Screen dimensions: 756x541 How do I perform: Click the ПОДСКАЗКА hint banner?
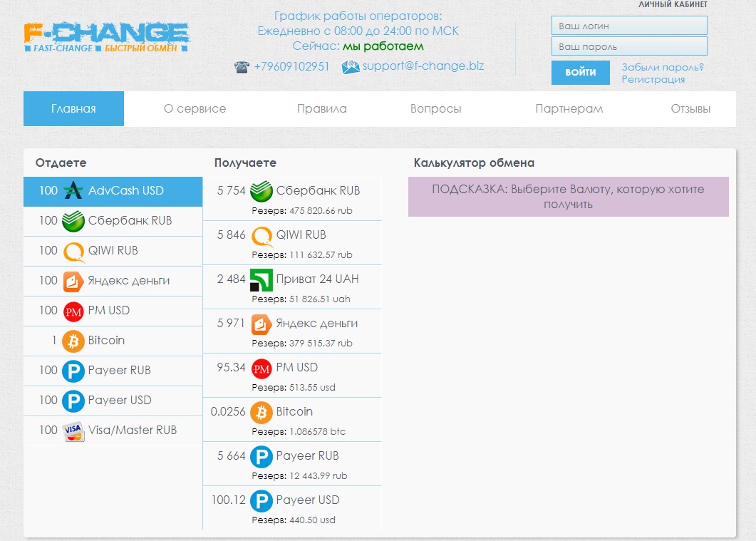pos(569,197)
